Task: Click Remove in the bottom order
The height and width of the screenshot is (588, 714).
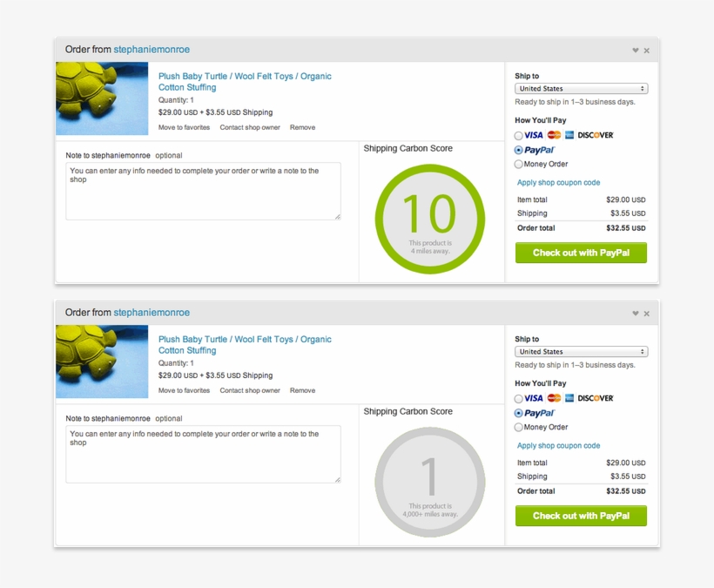Action: pyautogui.click(x=302, y=391)
